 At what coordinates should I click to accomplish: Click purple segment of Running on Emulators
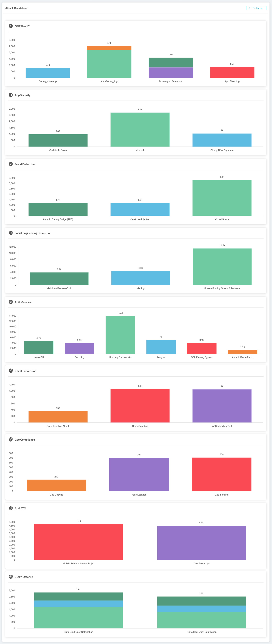click(171, 73)
